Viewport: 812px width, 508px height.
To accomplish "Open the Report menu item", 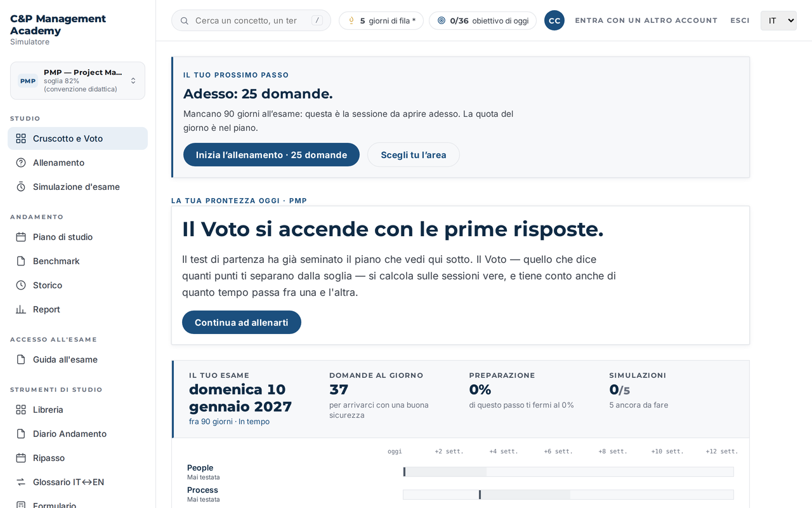I will [x=77, y=309].
